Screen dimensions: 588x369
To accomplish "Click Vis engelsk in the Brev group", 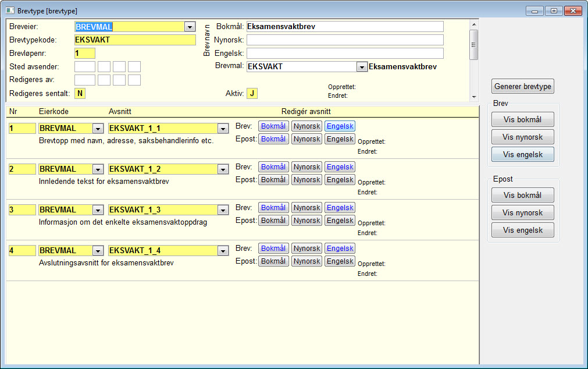I will click(x=523, y=154).
